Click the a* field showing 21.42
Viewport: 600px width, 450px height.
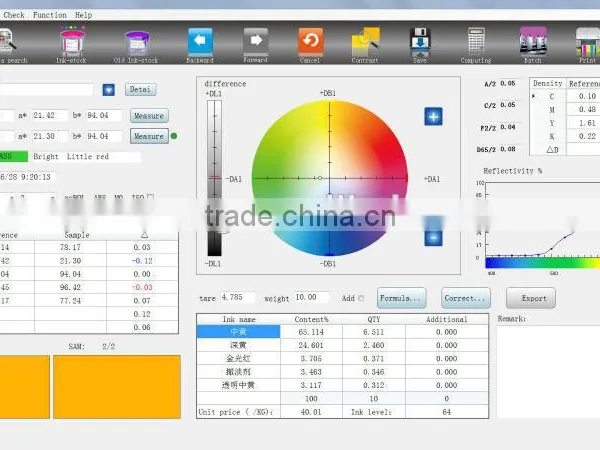click(x=50, y=116)
